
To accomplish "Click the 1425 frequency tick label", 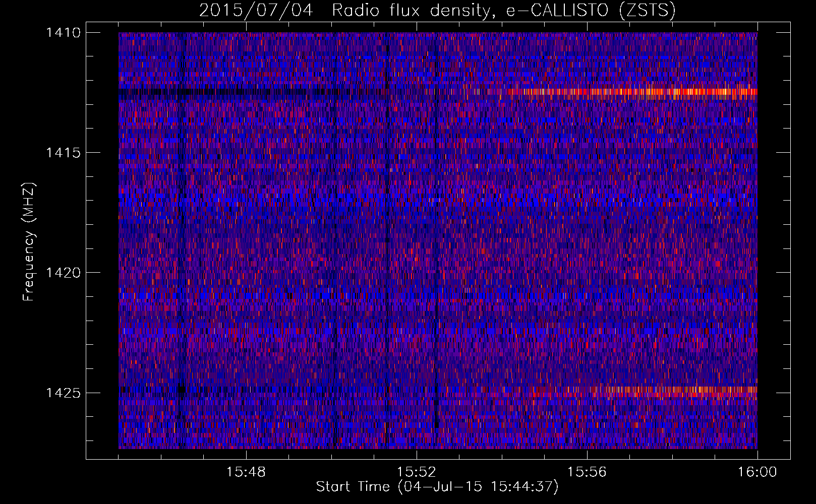I will tap(63, 393).
